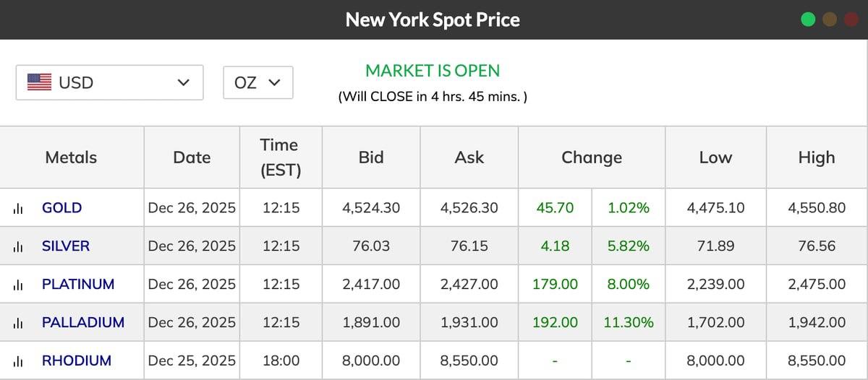Viewport: 868px width, 380px height.
Task: Click the Change column header
Action: click(592, 157)
